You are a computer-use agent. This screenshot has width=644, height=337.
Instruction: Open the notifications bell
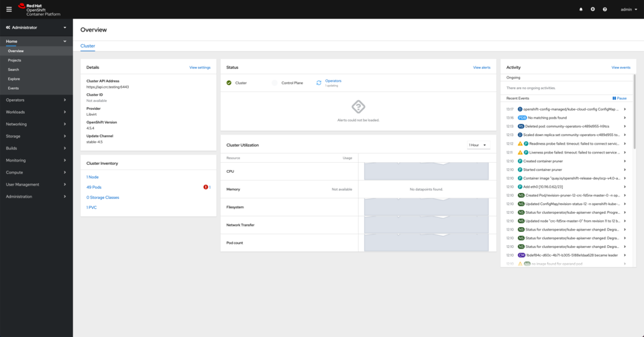(x=581, y=9)
